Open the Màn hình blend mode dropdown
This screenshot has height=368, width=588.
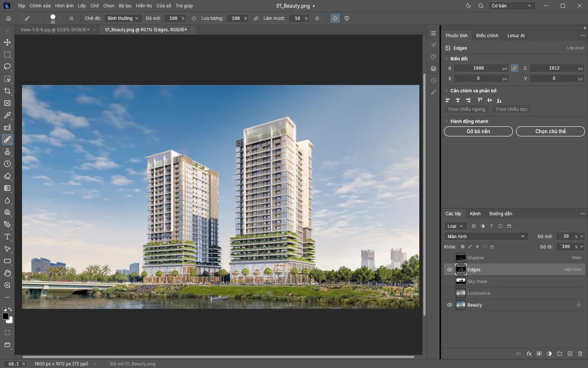click(x=486, y=236)
